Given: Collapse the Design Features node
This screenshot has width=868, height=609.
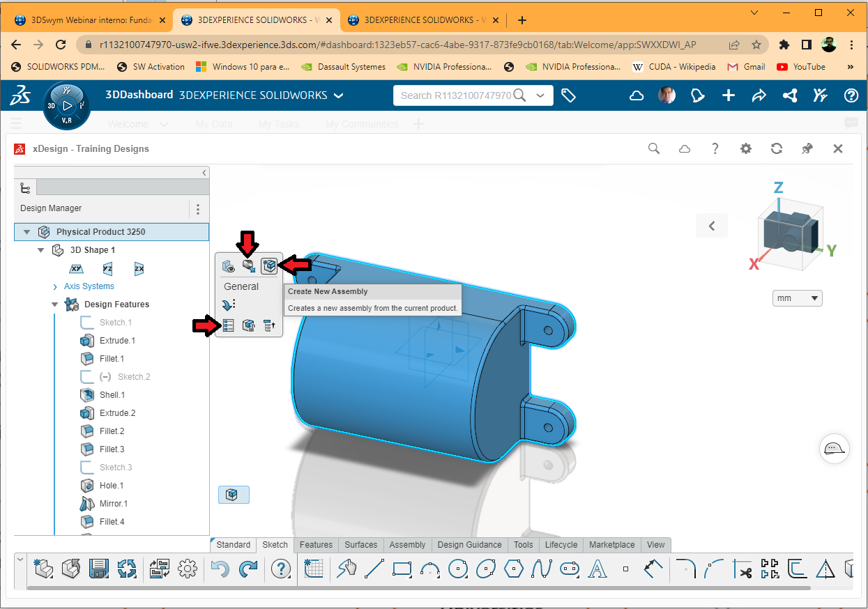Looking at the screenshot, I should [x=55, y=304].
